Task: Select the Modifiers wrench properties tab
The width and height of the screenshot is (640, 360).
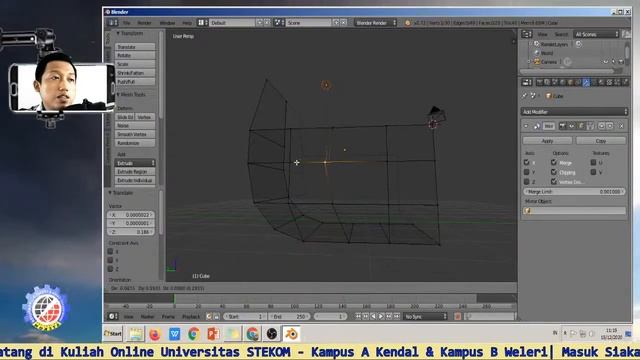Action: point(586,83)
